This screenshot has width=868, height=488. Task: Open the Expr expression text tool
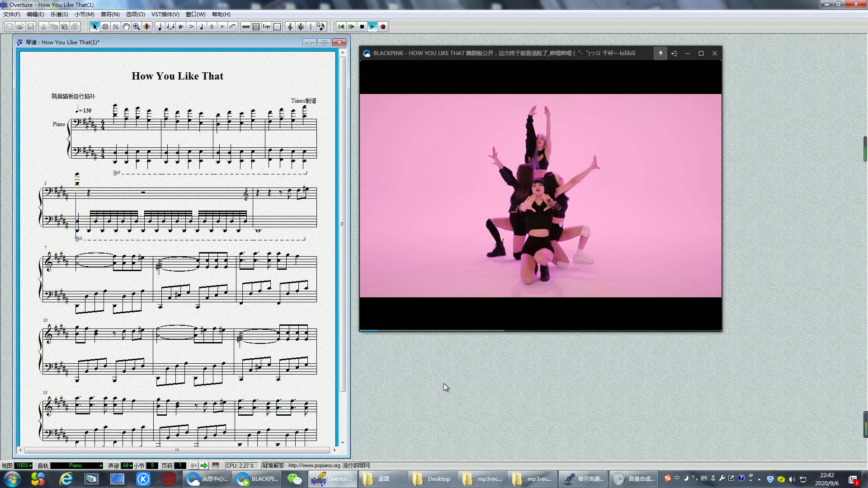point(267,27)
